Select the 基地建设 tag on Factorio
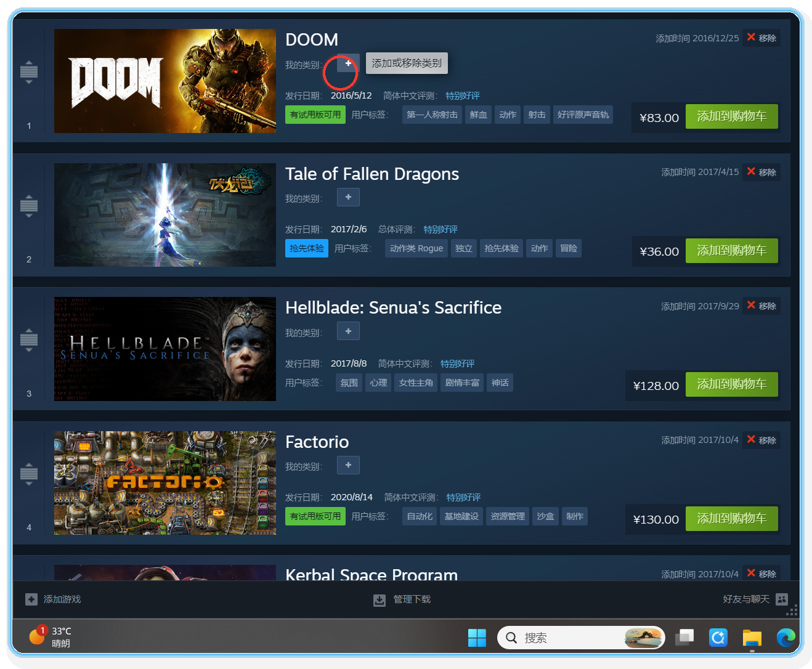The height and width of the screenshot is (669, 812). click(461, 516)
